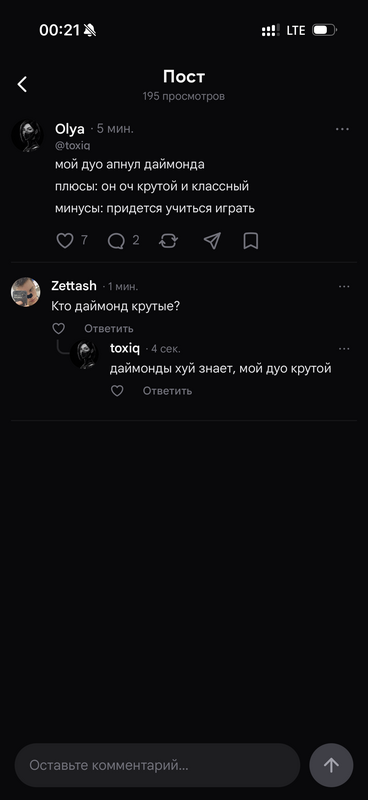Open three-dot menu on Olya's post

pos(342,129)
